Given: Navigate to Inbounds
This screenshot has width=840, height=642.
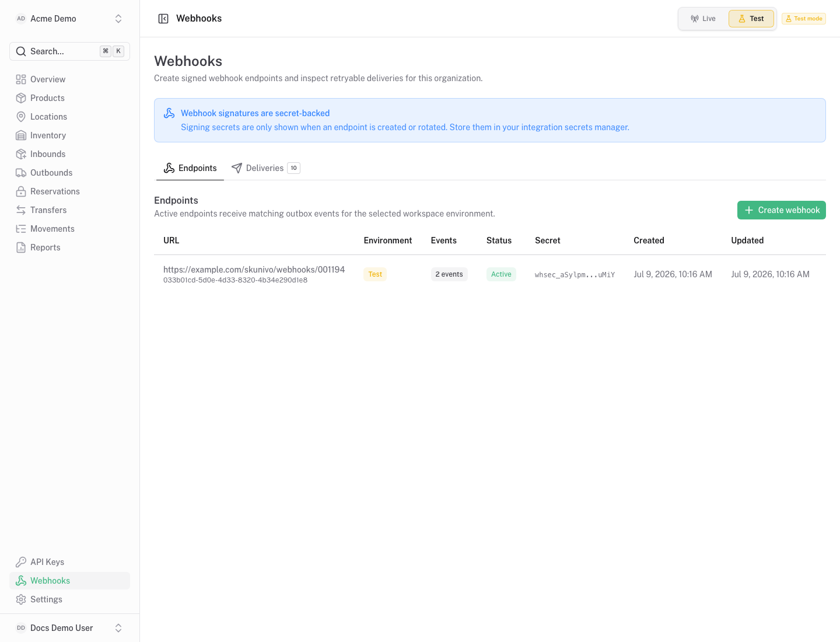Looking at the screenshot, I should click(70, 154).
